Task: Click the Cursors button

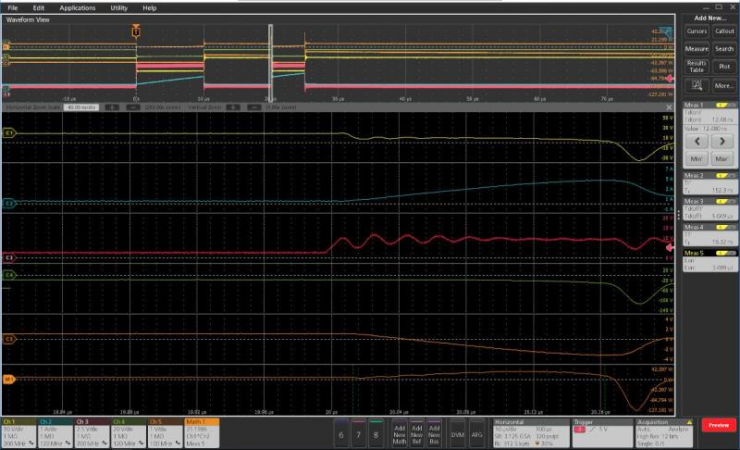Action: [x=696, y=31]
